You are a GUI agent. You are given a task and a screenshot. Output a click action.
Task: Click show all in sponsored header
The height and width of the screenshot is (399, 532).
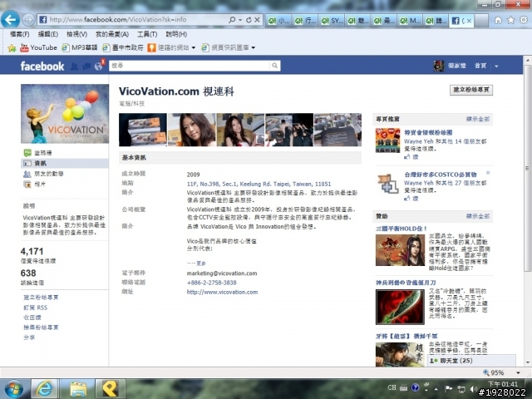click(x=478, y=216)
